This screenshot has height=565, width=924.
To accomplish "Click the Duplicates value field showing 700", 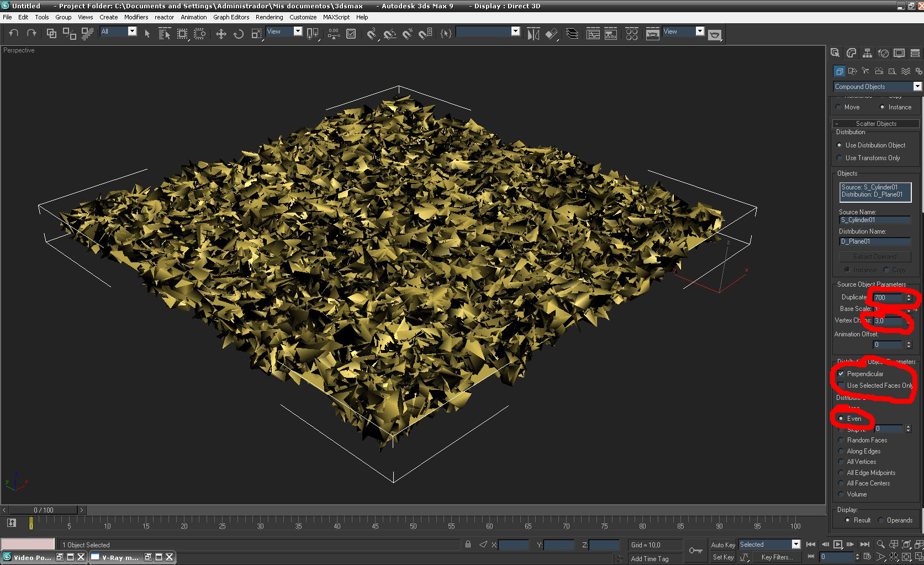I will [888, 298].
